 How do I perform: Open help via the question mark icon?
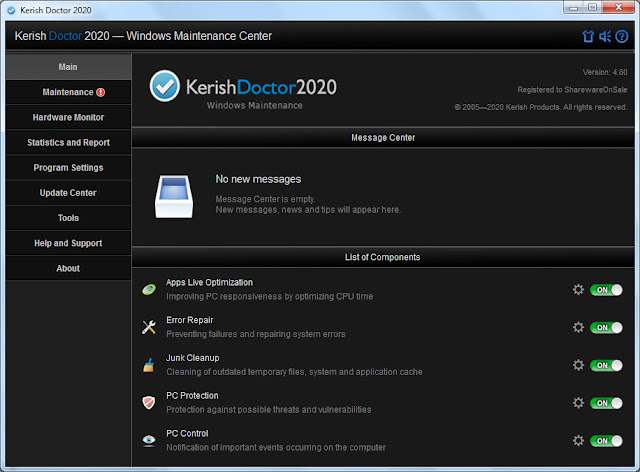(x=622, y=37)
